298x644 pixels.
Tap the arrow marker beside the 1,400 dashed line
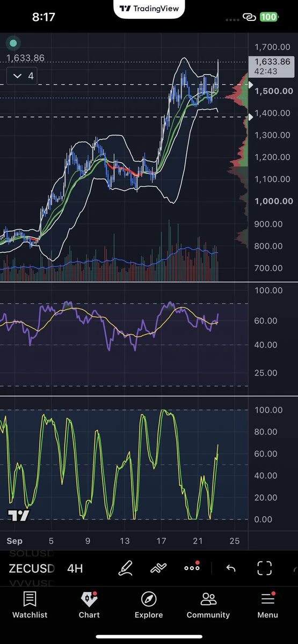pyautogui.click(x=250, y=116)
